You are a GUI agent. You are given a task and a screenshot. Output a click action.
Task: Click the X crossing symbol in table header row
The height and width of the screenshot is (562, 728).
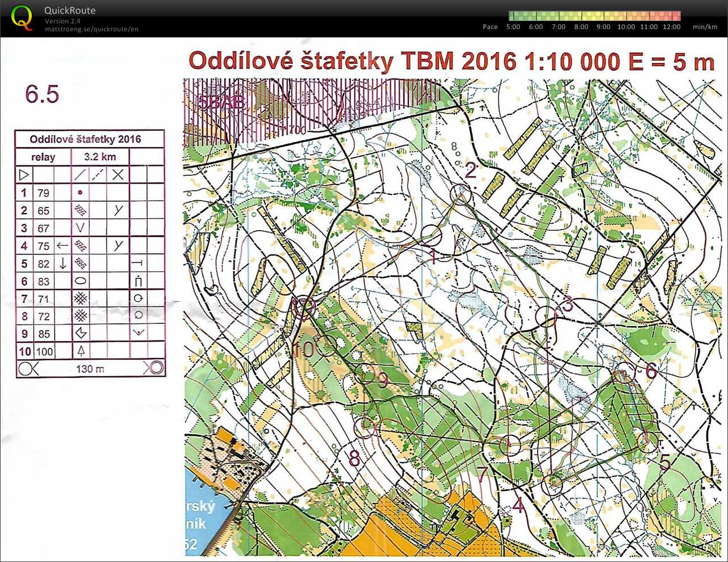click(118, 174)
